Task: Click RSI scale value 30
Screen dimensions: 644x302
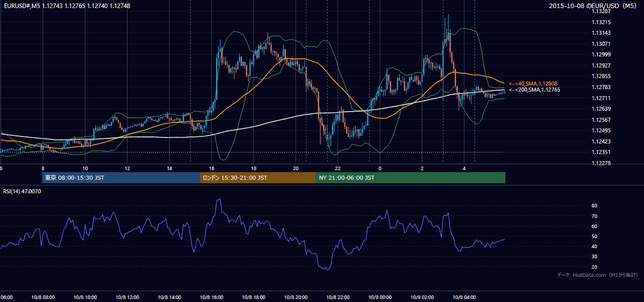Action: coord(595,257)
